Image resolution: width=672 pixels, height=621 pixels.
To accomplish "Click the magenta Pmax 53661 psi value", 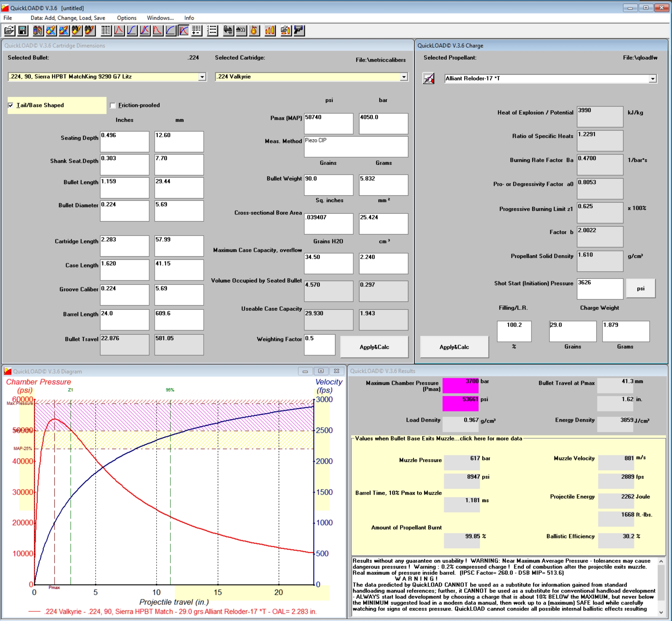I will coord(460,403).
